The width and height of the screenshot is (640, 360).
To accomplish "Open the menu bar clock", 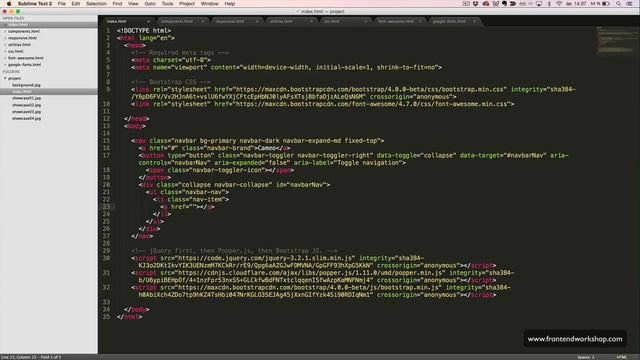I will pos(576,4).
